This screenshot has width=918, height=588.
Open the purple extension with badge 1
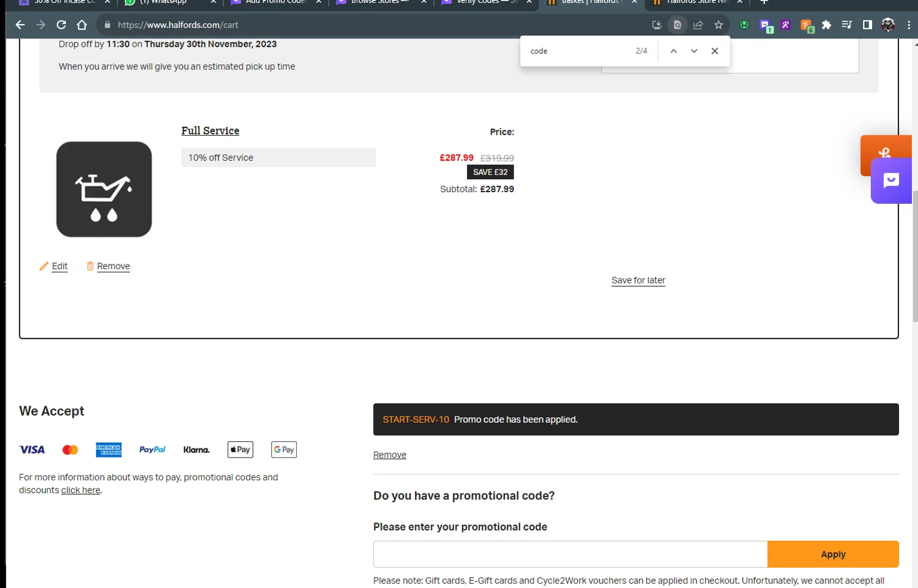point(766,26)
